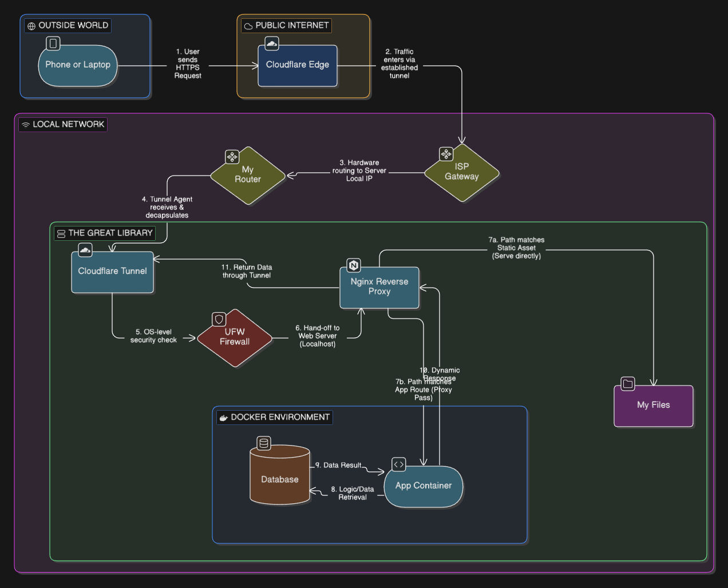Click the Docker whale icon on DOCKER ENVIRONMENT

(223, 418)
